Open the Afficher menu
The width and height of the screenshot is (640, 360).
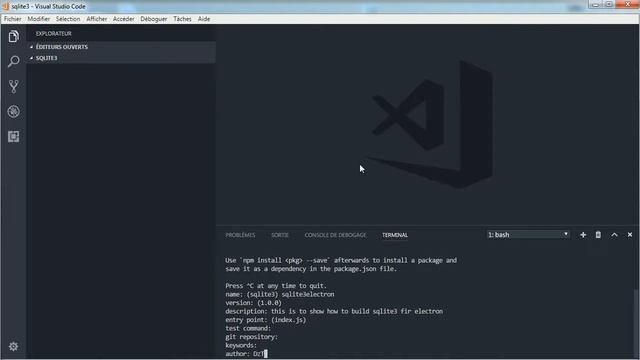(97, 19)
